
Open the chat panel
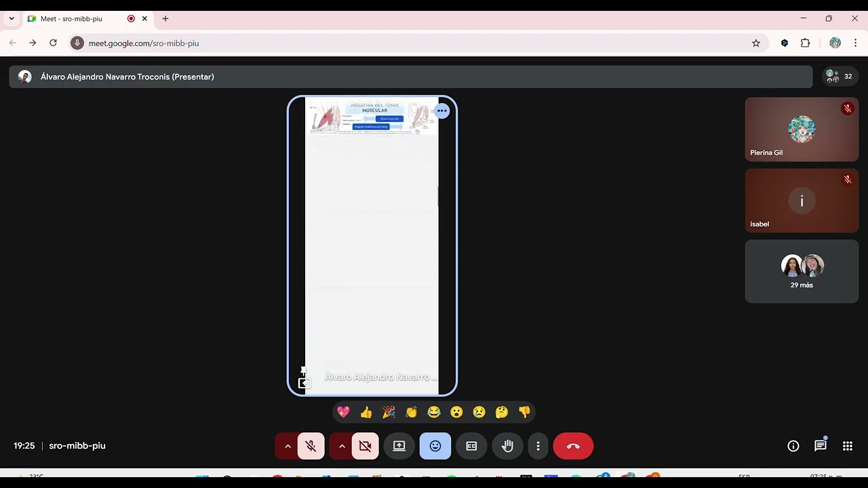821,446
